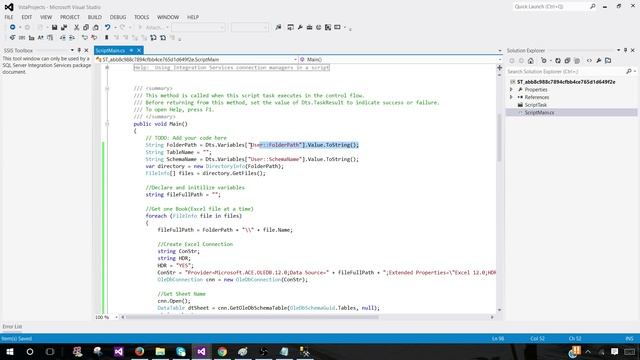Open the 100 % zoom dropdown
Image resolution: width=640 pixels, height=360 pixels.
coord(116,317)
